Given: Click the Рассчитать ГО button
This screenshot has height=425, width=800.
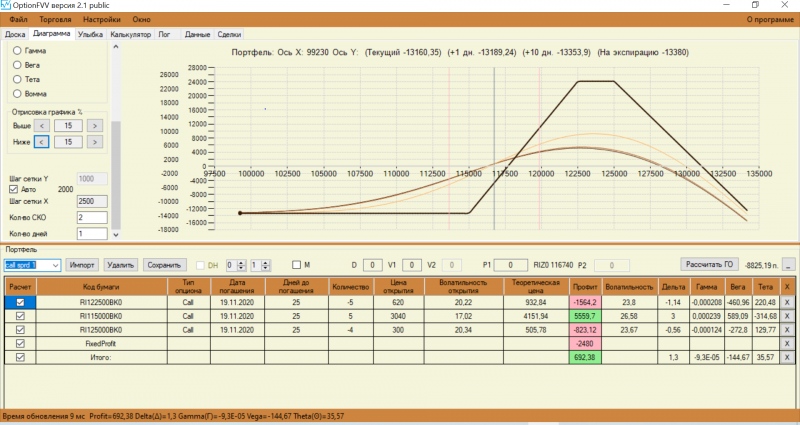Looking at the screenshot, I should (709, 264).
